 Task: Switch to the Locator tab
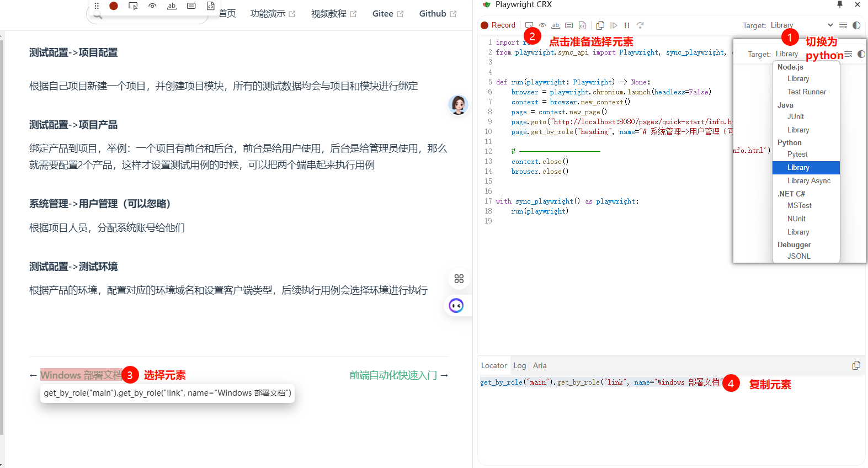click(x=494, y=365)
